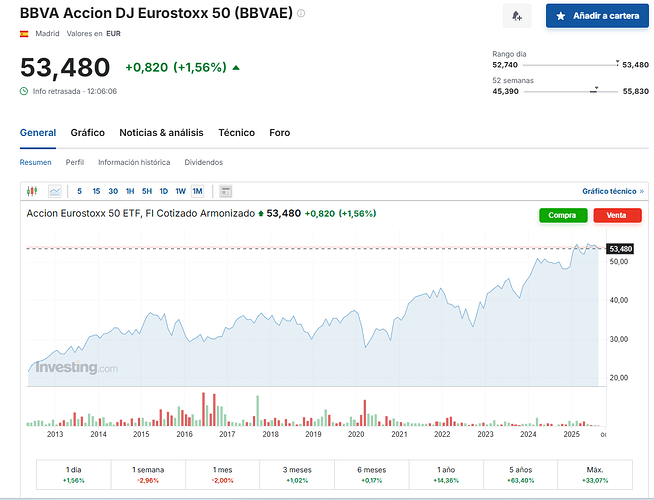Open the Gráfico tab

[87, 133]
